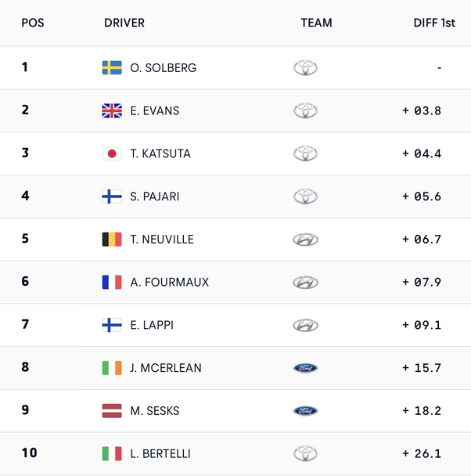Click the UK flag beside E. Evans
The image size is (471, 476).
click(x=112, y=111)
